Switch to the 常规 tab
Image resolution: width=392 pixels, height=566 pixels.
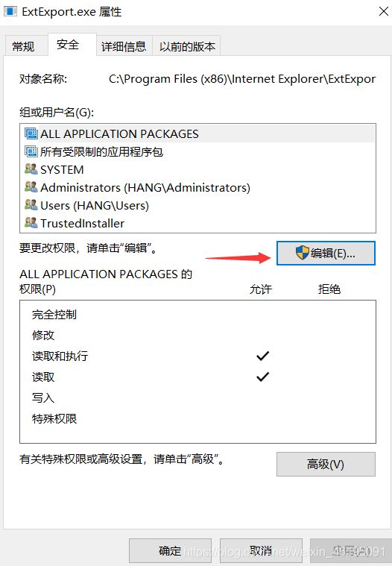click(23, 46)
